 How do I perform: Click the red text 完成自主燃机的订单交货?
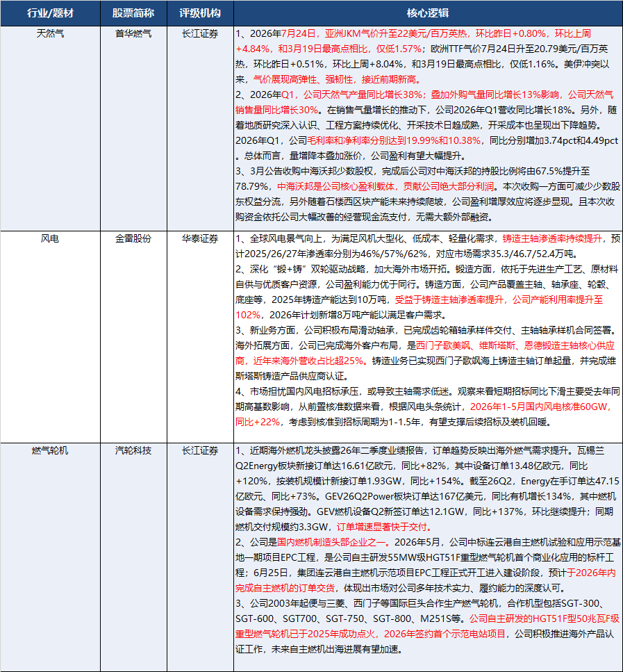click(285, 588)
